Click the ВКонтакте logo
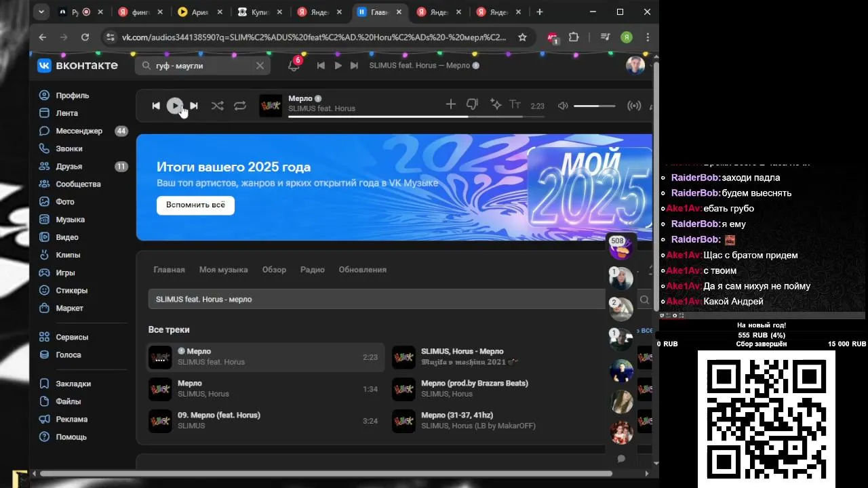 (77, 65)
